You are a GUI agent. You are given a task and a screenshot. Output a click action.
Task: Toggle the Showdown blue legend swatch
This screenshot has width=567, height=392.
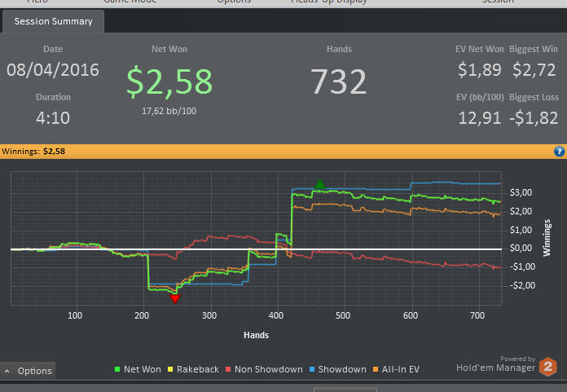click(312, 369)
